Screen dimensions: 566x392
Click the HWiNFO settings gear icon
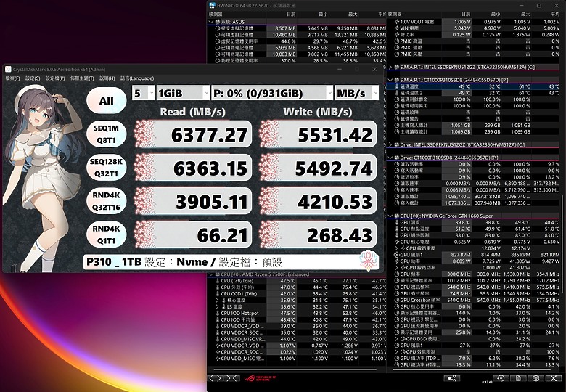(536, 378)
